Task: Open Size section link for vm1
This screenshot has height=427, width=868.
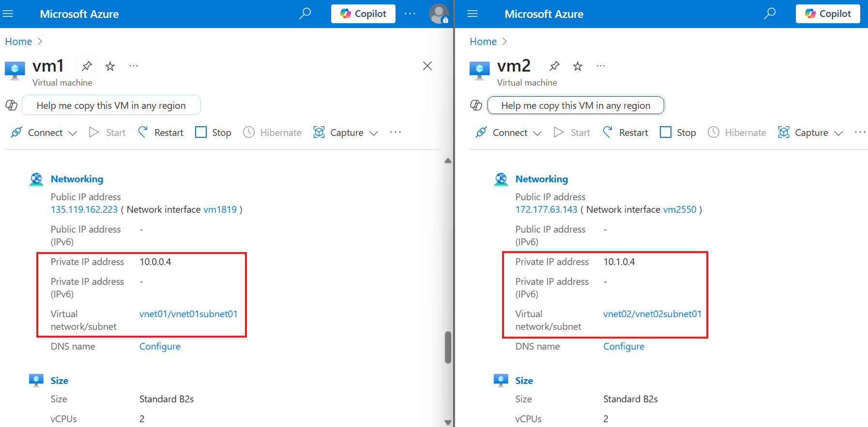Action: pos(60,381)
